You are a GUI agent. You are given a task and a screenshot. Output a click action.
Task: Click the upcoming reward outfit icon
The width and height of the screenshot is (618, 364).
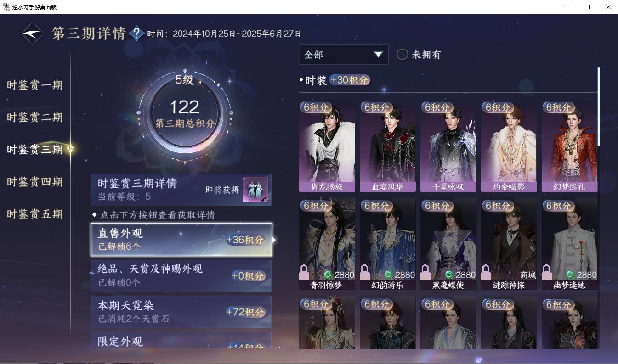pos(255,190)
